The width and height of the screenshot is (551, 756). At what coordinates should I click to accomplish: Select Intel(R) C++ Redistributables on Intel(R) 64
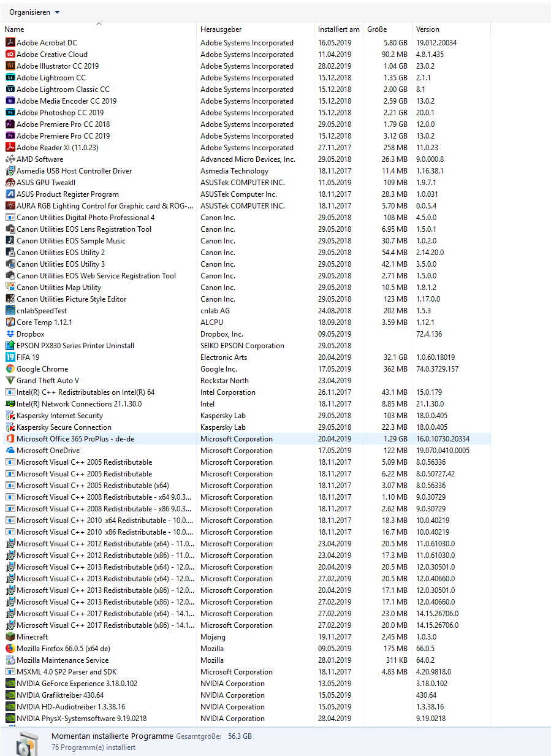(x=85, y=392)
